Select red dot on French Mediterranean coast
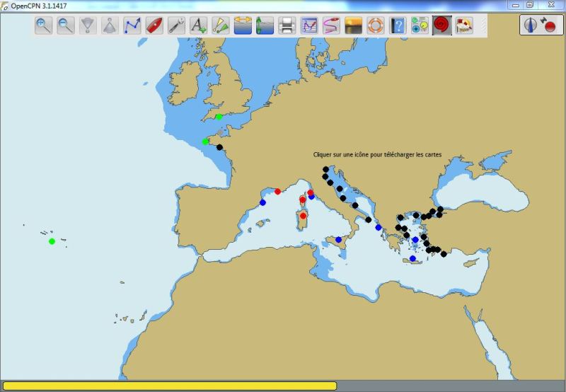 click(x=277, y=191)
